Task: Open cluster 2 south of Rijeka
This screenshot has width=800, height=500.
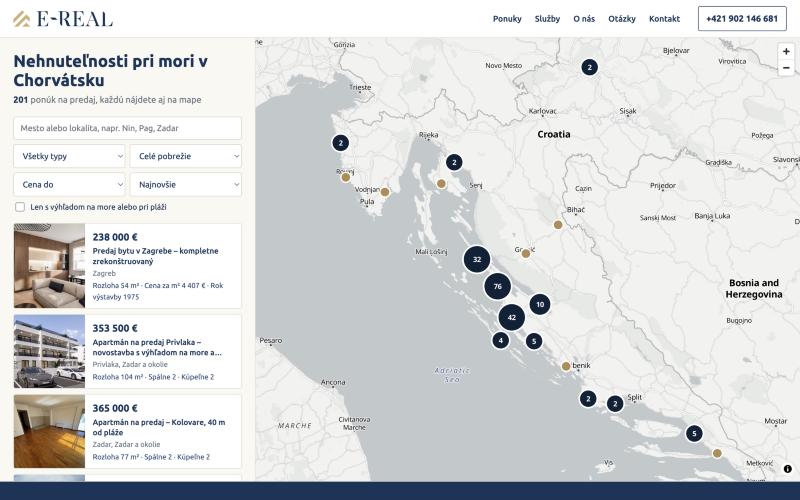Action: pos(454,163)
